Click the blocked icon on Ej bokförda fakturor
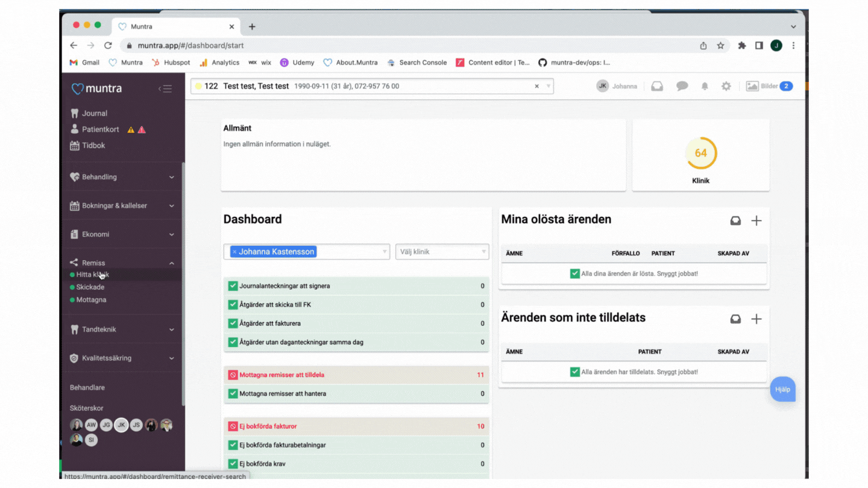 pyautogui.click(x=233, y=426)
